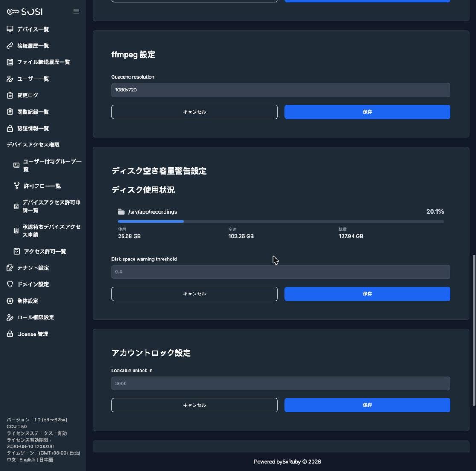Click the page vertical scrollbar thumb
This screenshot has height=471, width=476.
click(473, 330)
